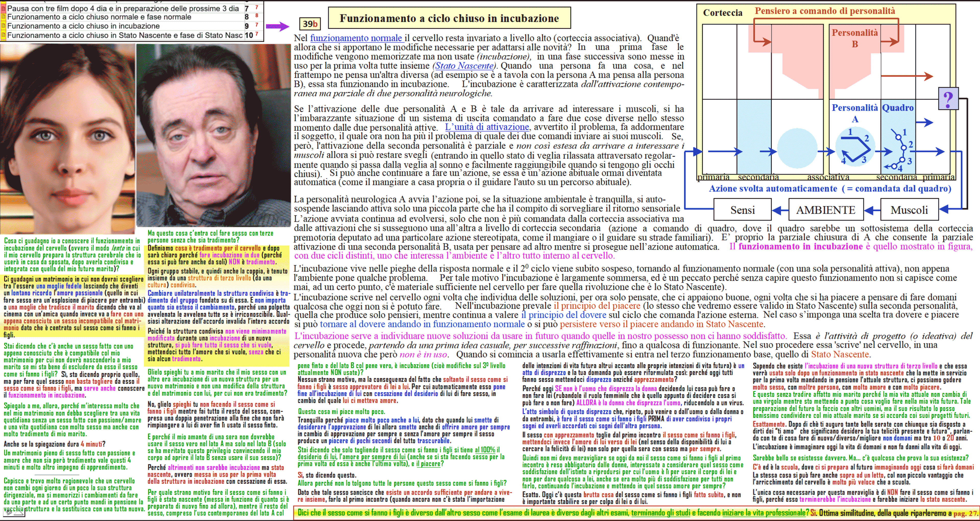Image resolution: width=980 pixels, height=521 pixels.
Task: Click the 'pag. 27' reference at the bottom right
Action: click(965, 513)
